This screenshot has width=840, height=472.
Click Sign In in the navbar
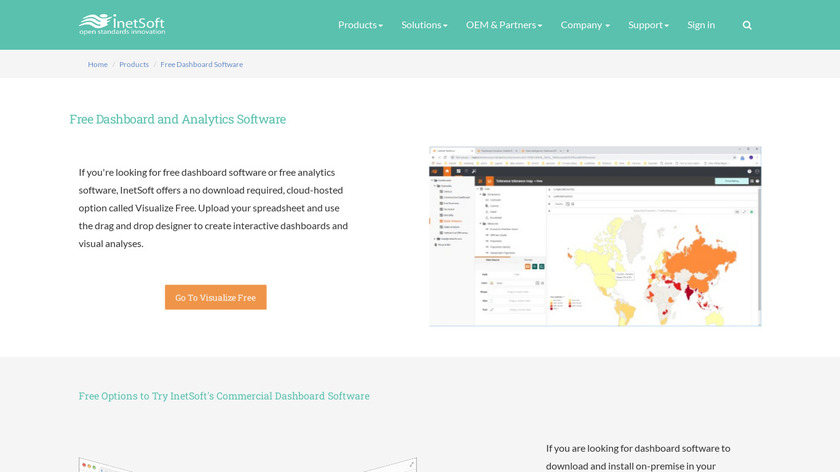(701, 25)
